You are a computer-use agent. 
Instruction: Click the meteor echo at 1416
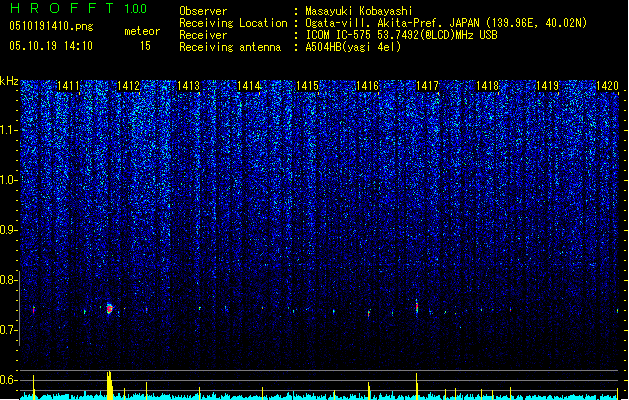tap(369, 313)
